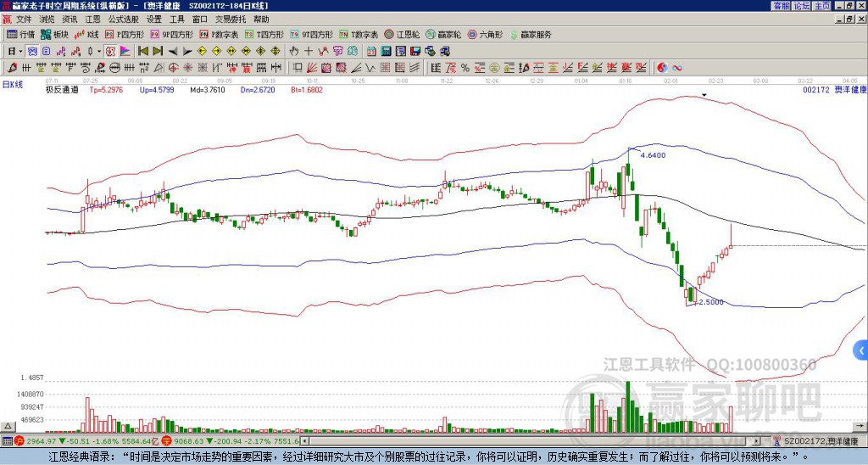The width and height of the screenshot is (868, 465).
Task: Click the Up=4.5799 value
Action: coord(157,90)
